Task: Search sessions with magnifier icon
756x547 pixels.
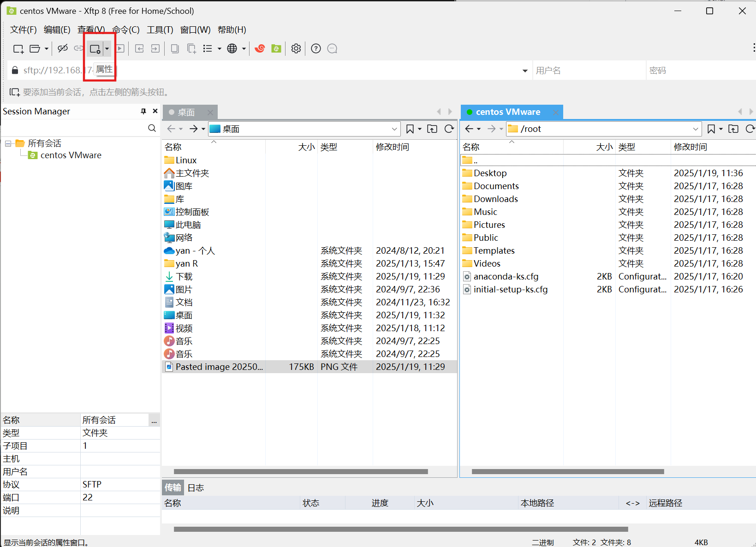Action: pos(152,128)
